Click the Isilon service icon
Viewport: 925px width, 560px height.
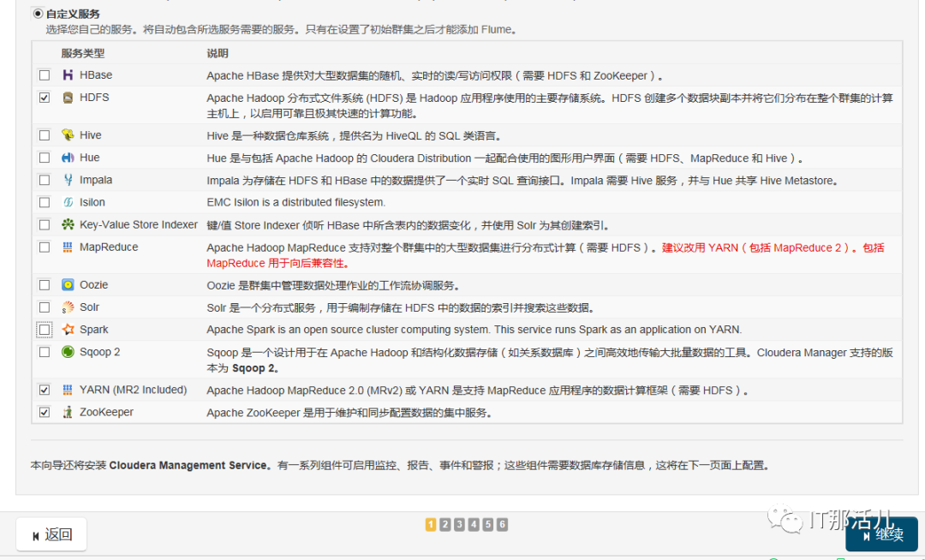tap(68, 202)
